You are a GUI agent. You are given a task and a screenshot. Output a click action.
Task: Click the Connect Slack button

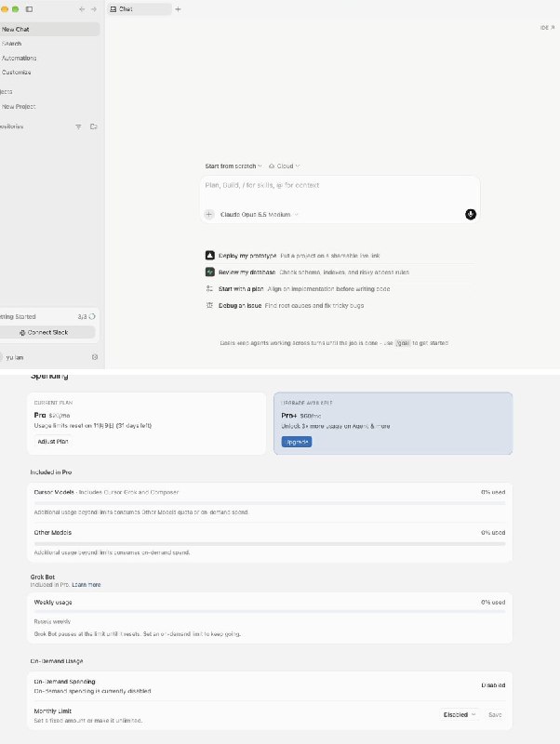click(x=47, y=332)
